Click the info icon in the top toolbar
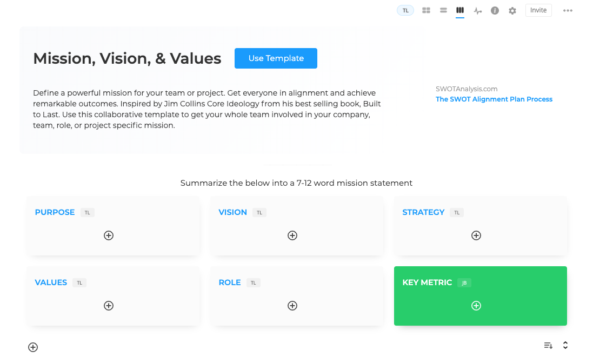The width and height of the screenshot is (593, 364). pos(495,10)
